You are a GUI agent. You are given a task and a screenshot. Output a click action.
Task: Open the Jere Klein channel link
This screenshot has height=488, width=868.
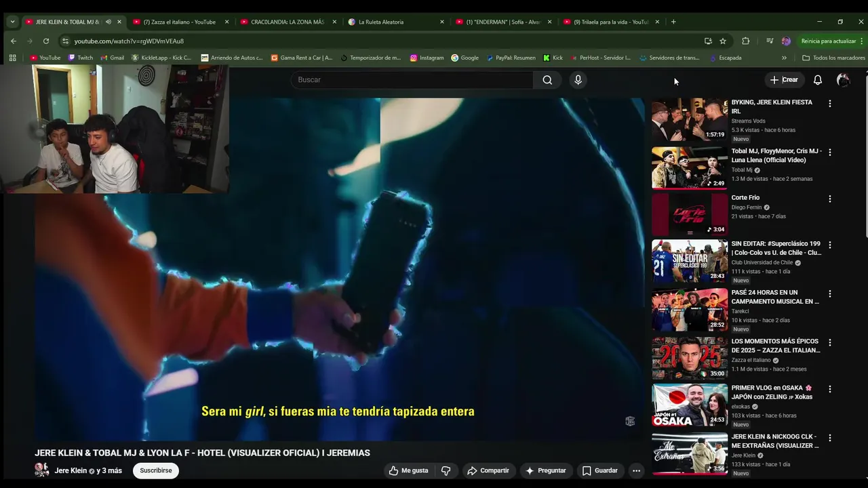click(71, 470)
